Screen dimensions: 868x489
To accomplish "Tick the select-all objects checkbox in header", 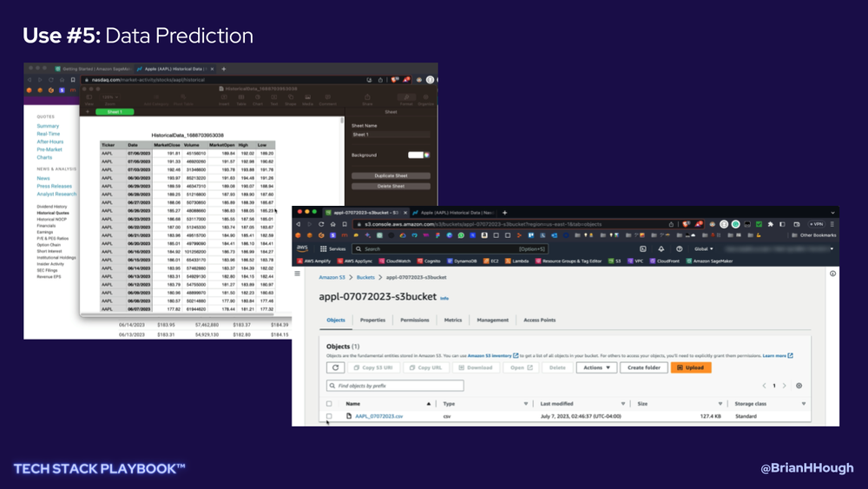I will (329, 404).
